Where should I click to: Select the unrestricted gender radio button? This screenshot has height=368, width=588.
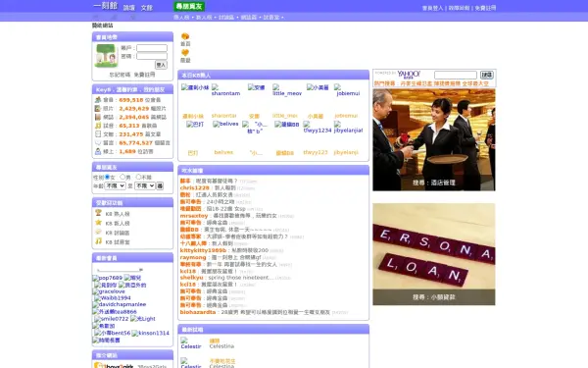pos(138,177)
